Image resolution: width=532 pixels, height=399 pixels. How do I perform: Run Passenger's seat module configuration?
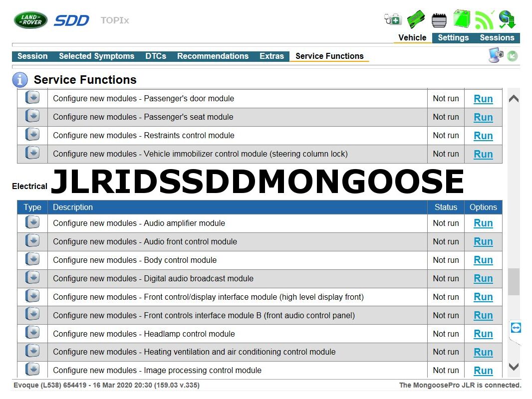[x=483, y=117]
